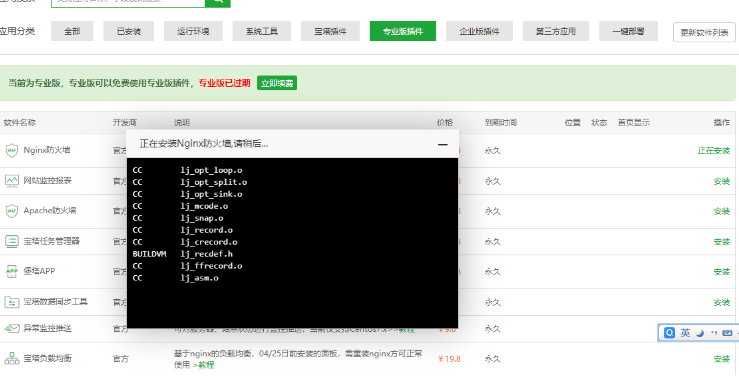The width and height of the screenshot is (739, 377).
Task: Click 更新软件列表 button
Action: pos(704,33)
